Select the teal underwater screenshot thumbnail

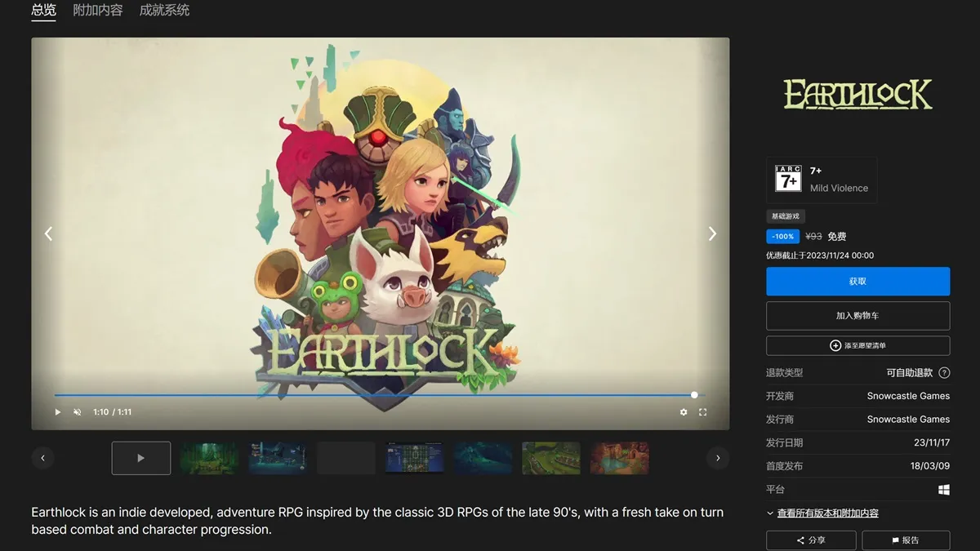(x=483, y=458)
